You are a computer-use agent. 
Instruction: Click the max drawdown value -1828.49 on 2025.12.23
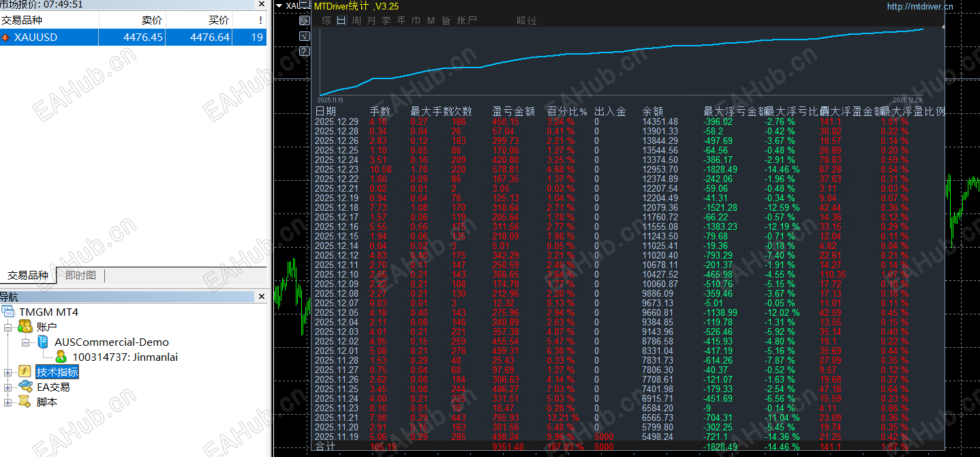(x=720, y=170)
